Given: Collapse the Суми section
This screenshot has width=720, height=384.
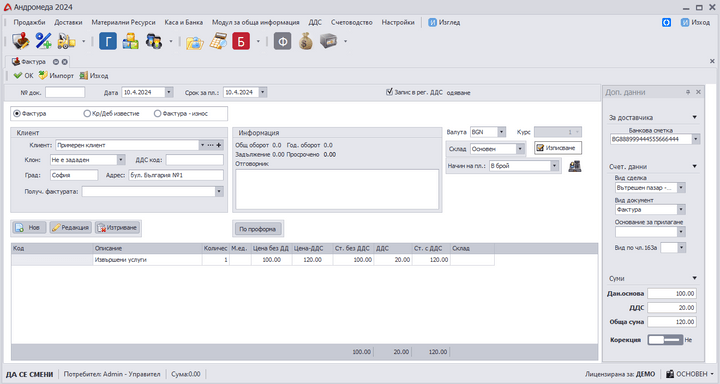Looking at the screenshot, I should coord(694,278).
